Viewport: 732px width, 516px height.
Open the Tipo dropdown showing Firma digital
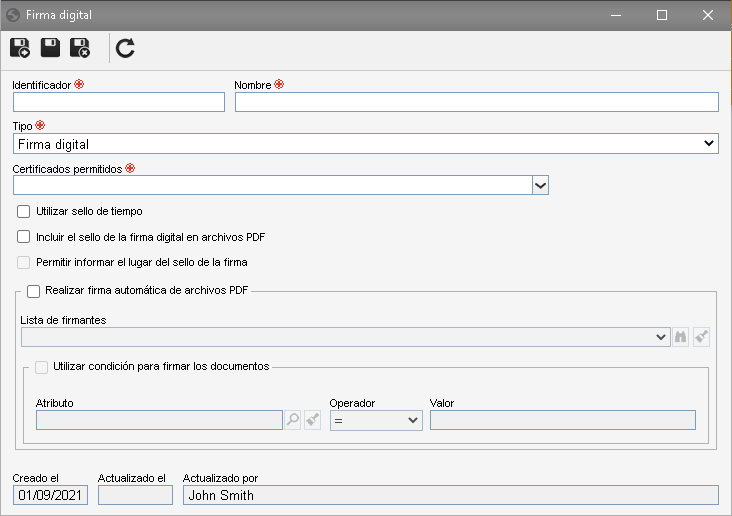[366, 144]
